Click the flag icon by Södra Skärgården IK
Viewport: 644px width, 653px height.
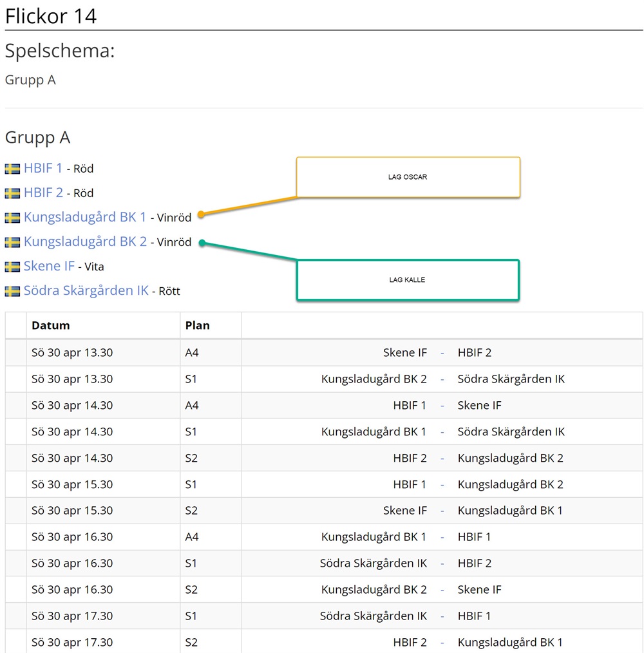tap(12, 291)
